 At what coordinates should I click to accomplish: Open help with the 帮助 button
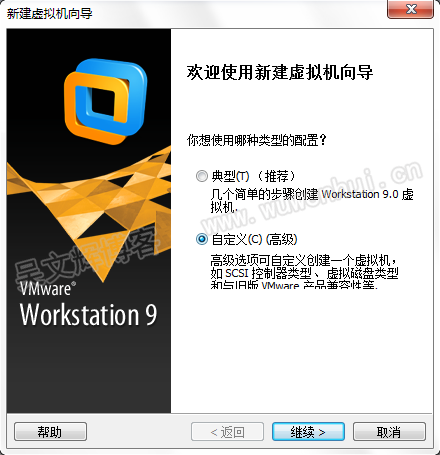[x=50, y=432]
